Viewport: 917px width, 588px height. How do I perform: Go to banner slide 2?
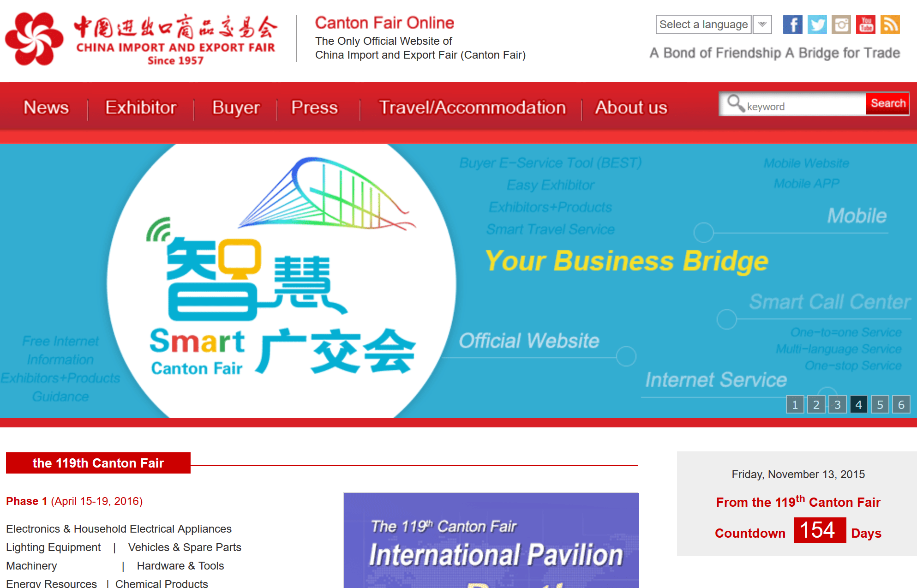(x=816, y=405)
